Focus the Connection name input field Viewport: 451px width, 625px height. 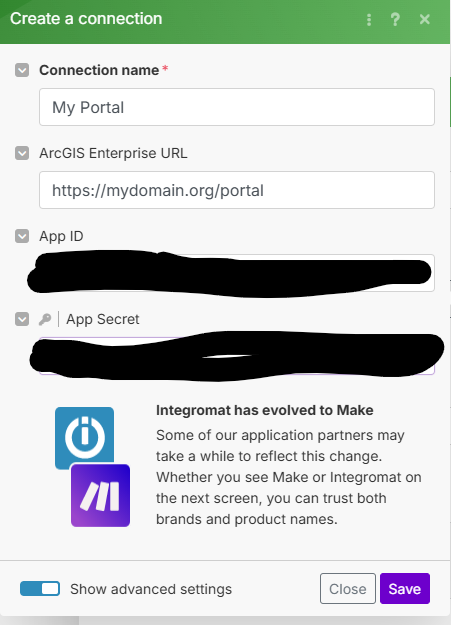click(x=237, y=107)
